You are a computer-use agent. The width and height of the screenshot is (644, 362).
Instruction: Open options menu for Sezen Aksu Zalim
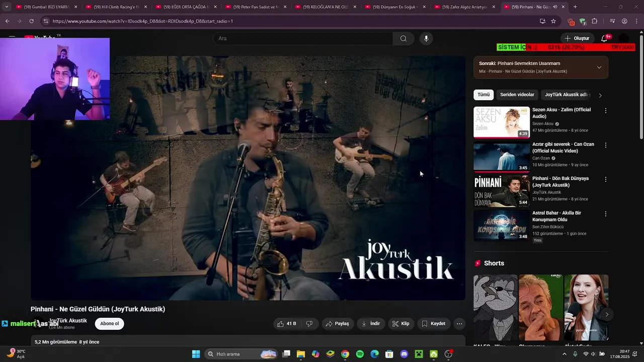(x=606, y=111)
